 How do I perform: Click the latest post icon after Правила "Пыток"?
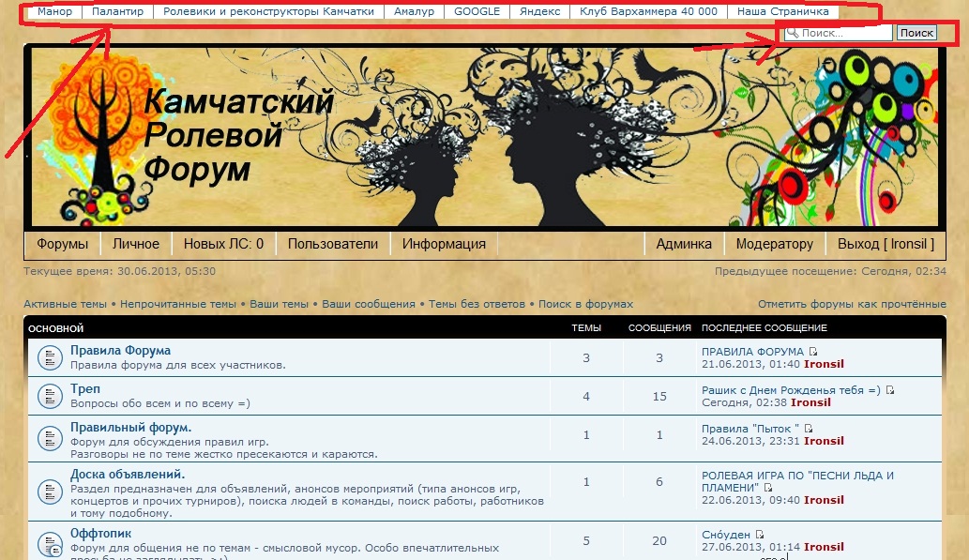point(808,429)
